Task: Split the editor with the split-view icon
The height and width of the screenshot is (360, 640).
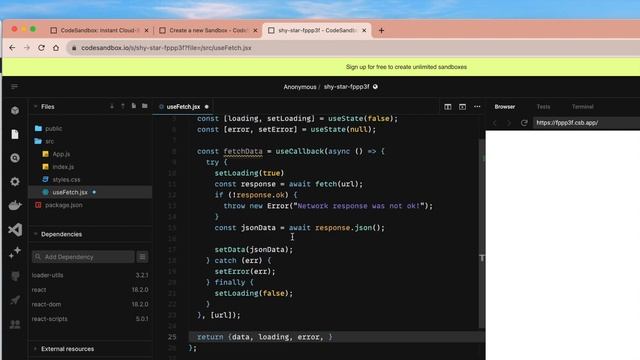Action: click(x=448, y=107)
